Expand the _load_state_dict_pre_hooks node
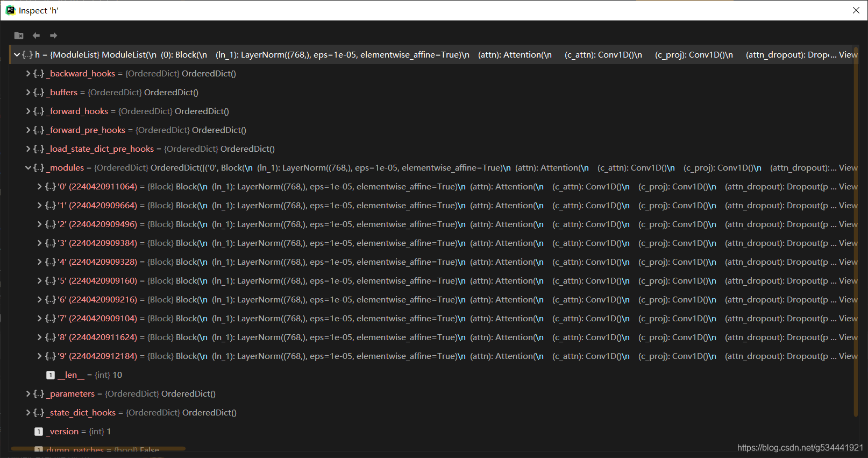The width and height of the screenshot is (868, 458). (x=28, y=149)
